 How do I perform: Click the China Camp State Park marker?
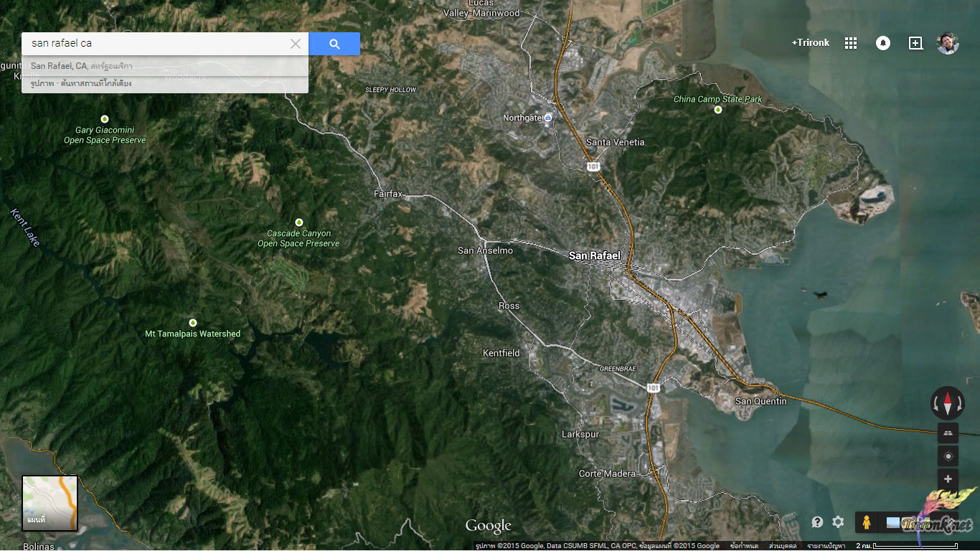tap(717, 110)
